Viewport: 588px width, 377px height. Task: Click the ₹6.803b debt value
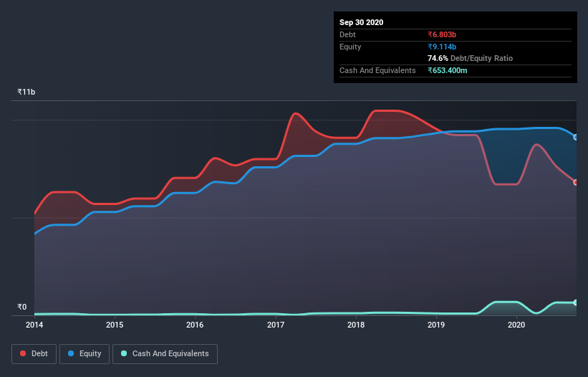click(442, 34)
